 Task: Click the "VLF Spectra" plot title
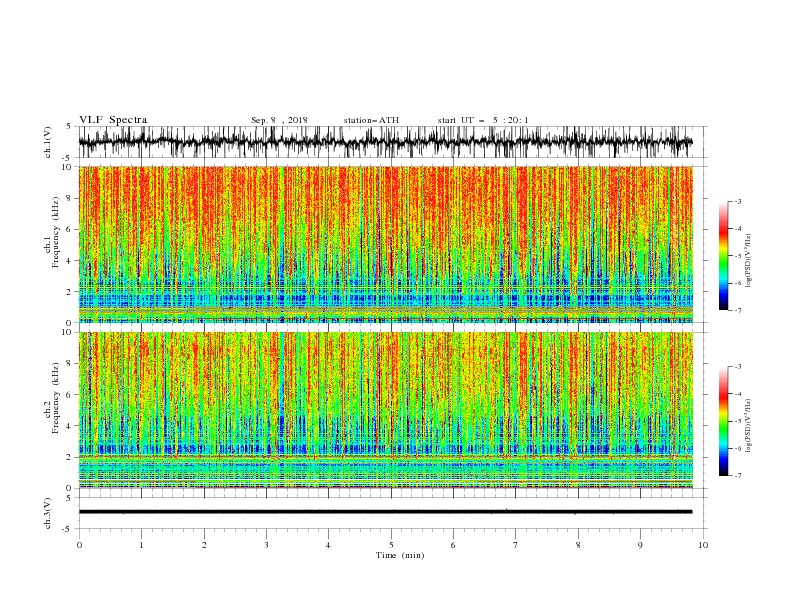click(113, 120)
